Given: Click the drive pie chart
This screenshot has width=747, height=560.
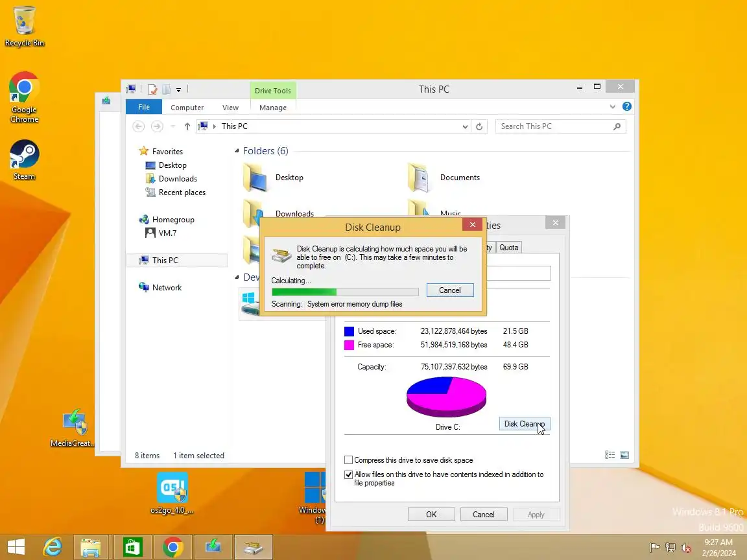Looking at the screenshot, I should pyautogui.click(x=446, y=397).
